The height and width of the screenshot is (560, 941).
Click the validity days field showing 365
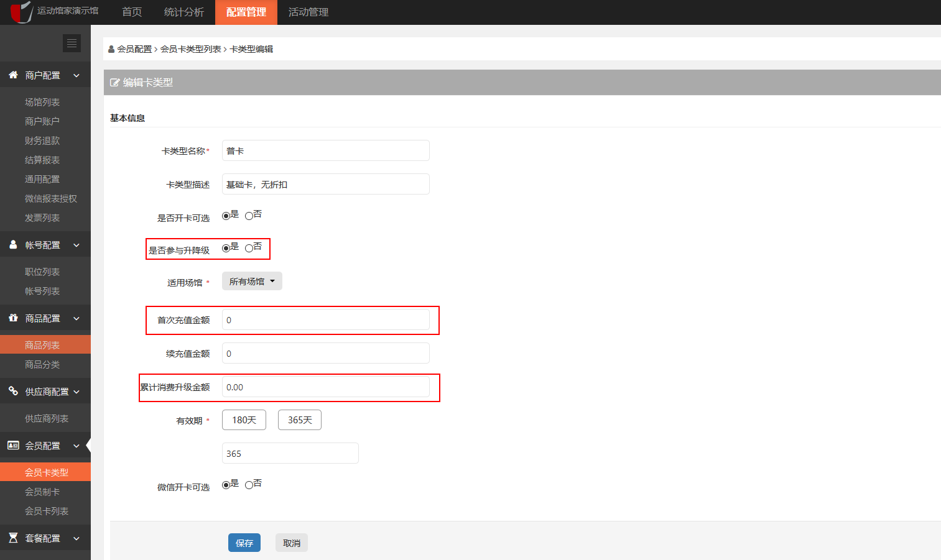click(x=290, y=453)
